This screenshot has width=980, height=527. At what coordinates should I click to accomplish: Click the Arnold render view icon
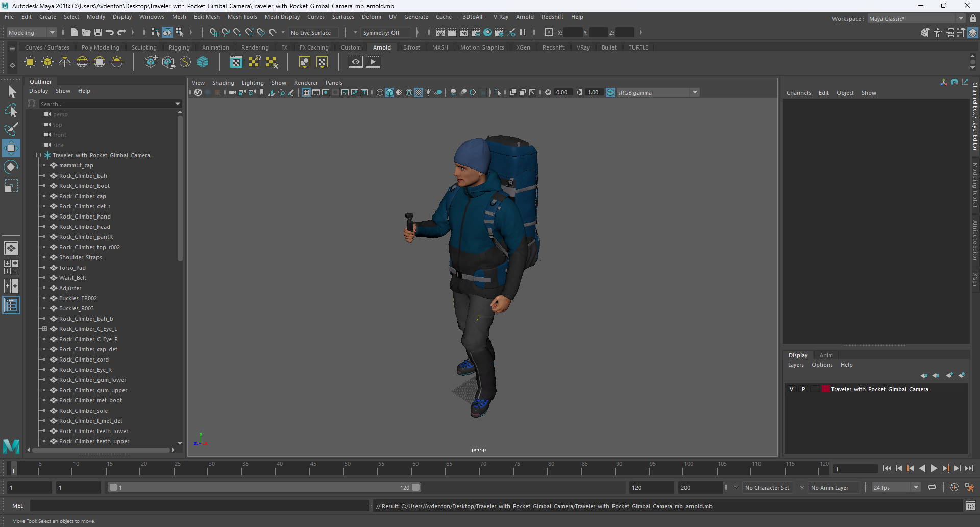point(356,62)
